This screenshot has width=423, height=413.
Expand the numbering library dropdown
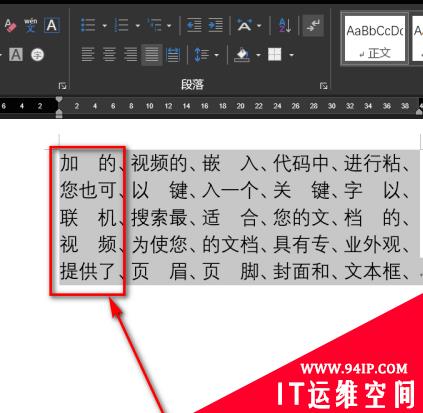138,26
